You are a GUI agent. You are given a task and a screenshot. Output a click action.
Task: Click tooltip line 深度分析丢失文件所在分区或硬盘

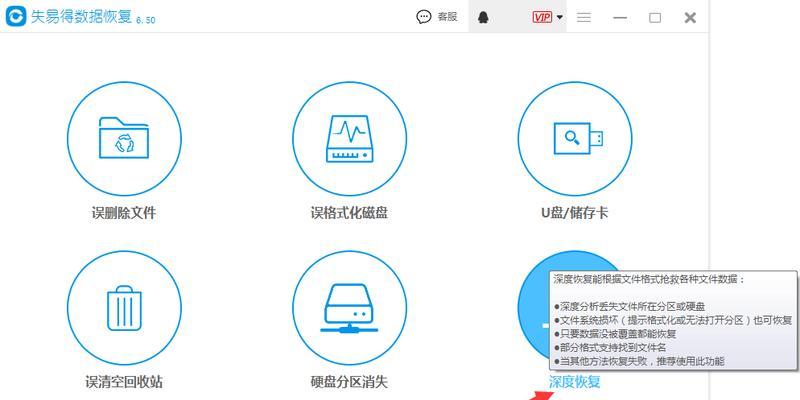[629, 307]
